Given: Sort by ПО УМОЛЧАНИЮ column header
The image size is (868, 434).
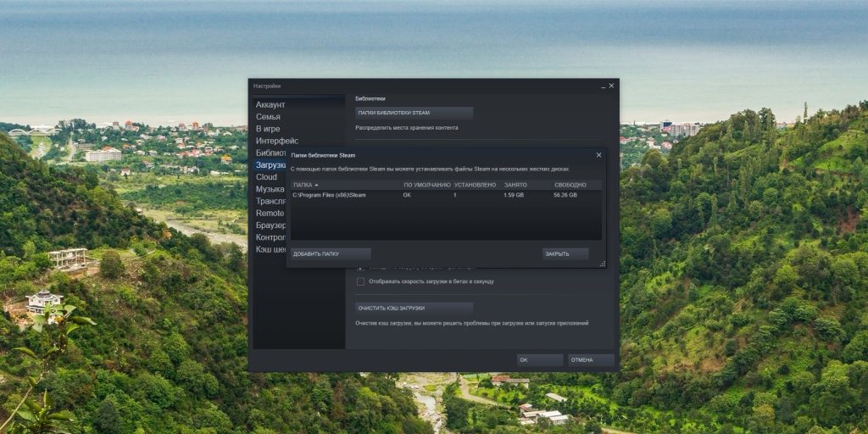Looking at the screenshot, I should click(x=426, y=184).
